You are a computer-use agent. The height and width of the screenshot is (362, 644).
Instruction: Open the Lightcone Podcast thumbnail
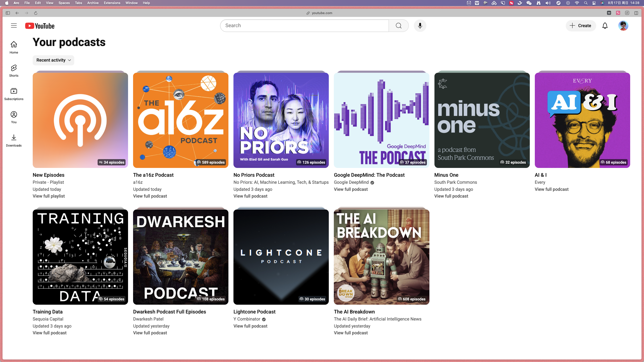tap(281, 257)
